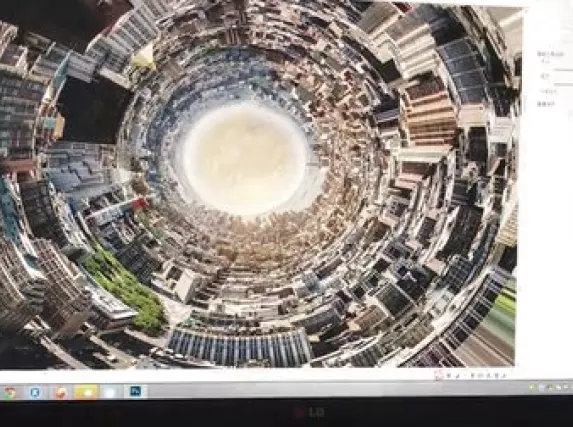This screenshot has width=573, height=427.
Task: Launch the blue K icon in the taskbar
Action: pos(34,393)
